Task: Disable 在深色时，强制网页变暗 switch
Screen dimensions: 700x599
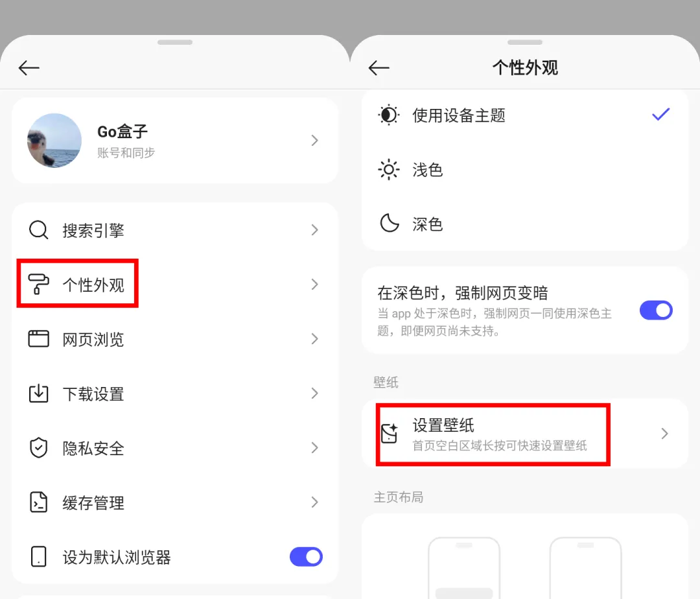Action: (x=656, y=311)
